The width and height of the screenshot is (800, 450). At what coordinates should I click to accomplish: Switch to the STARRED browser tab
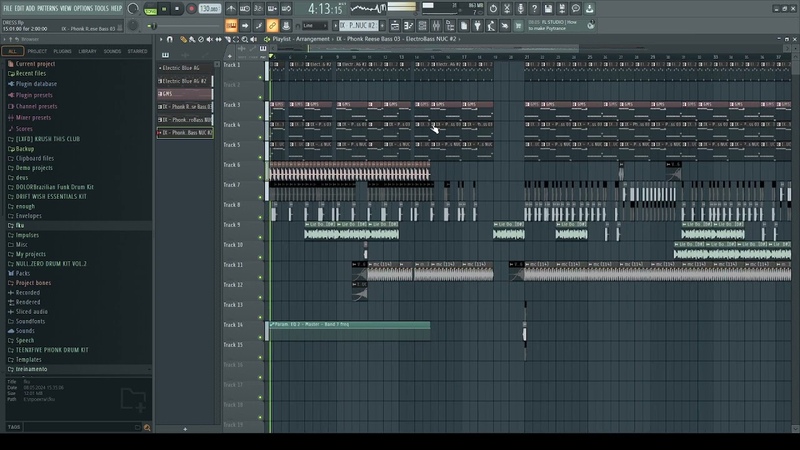tap(137, 52)
